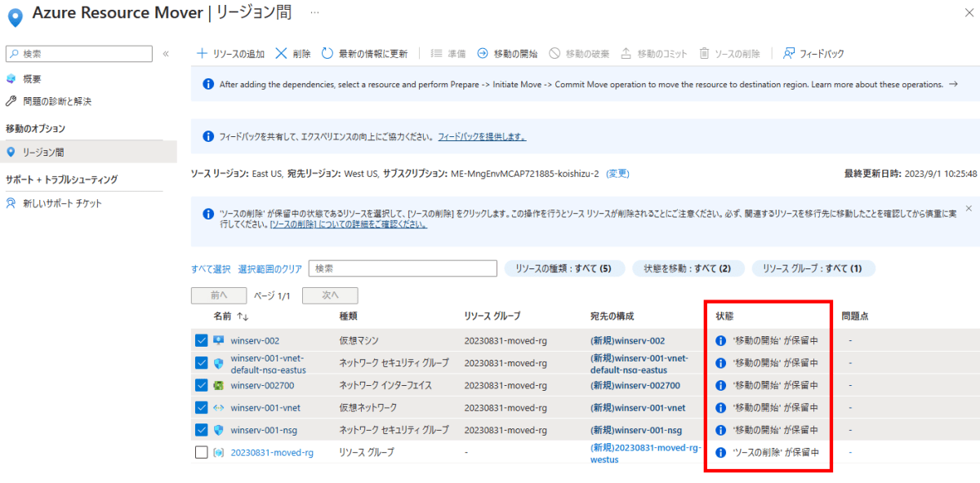This screenshot has width=980, height=483.
Task: Click the sidebar 検索 box
Action: [78, 54]
